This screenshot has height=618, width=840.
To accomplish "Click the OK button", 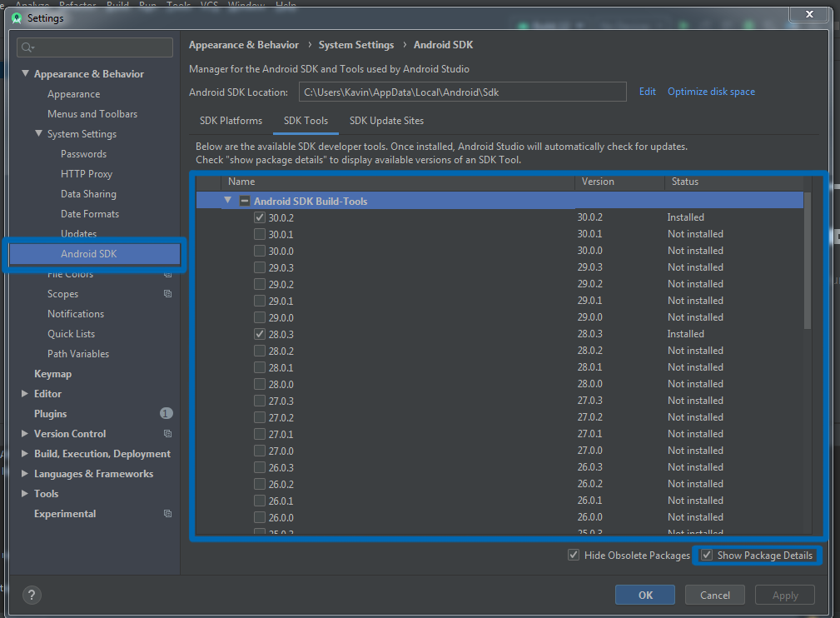I will [645, 595].
